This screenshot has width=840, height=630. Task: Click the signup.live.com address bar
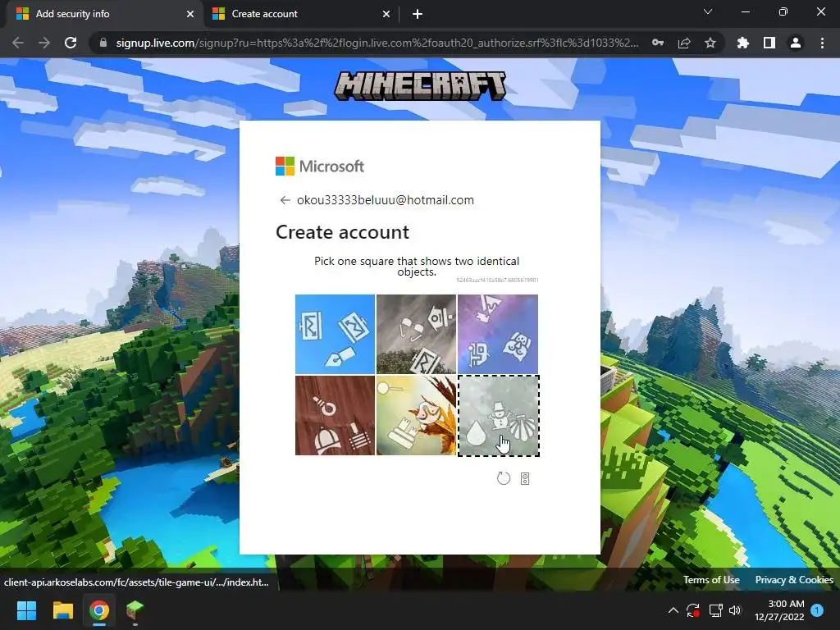[377, 43]
